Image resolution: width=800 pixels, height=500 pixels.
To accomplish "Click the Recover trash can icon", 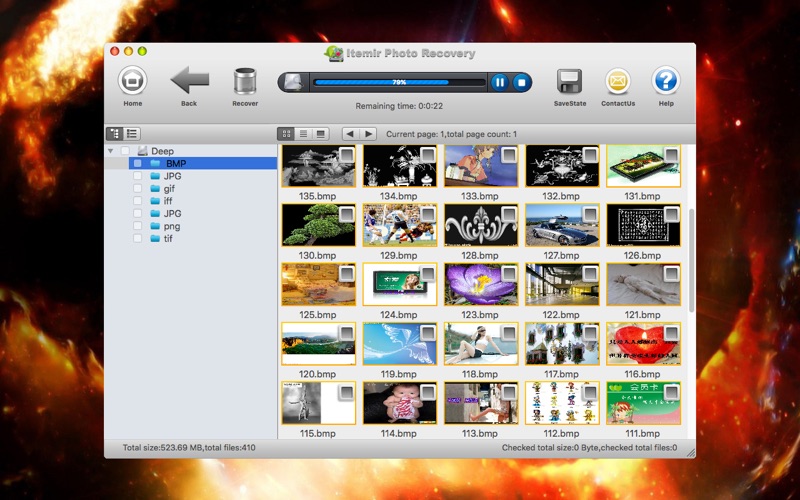I will coord(245,81).
